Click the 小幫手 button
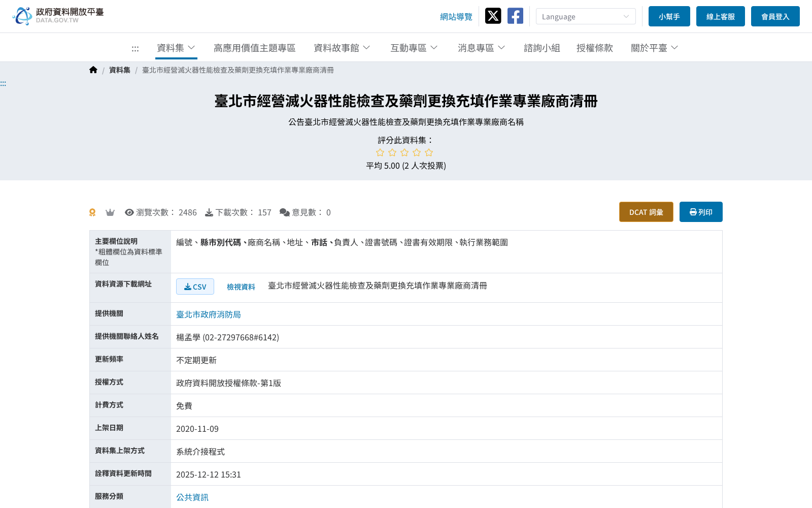Image resolution: width=812 pixels, height=508 pixels. coord(669,16)
